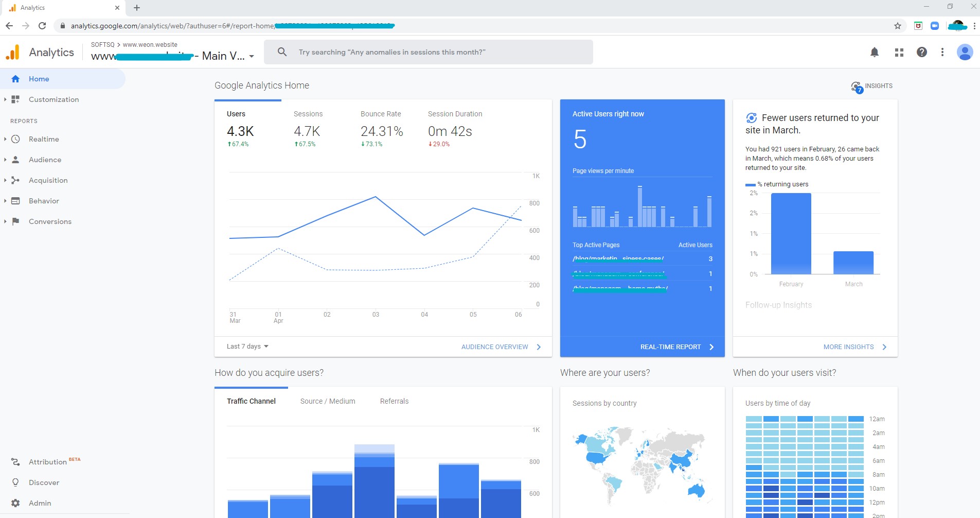Open the Google apps grid icon
This screenshot has height=518, width=980.
pyautogui.click(x=899, y=52)
